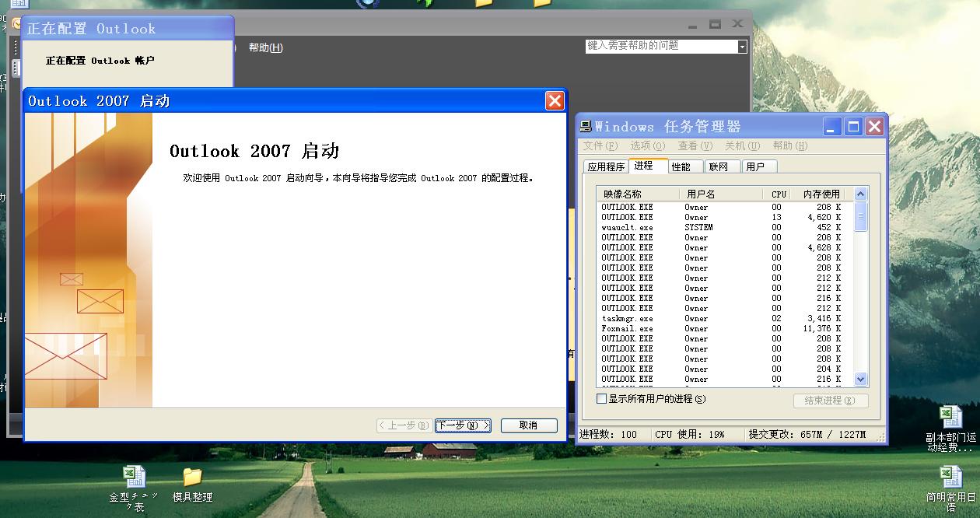
Task: Switch to the 进程 tab
Action: tap(648, 166)
